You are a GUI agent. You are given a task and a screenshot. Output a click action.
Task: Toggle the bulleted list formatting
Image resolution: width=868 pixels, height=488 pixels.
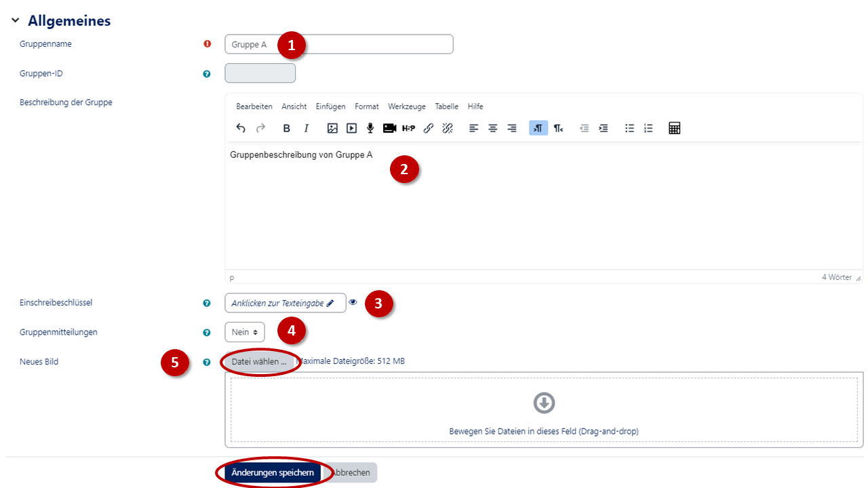pyautogui.click(x=629, y=128)
